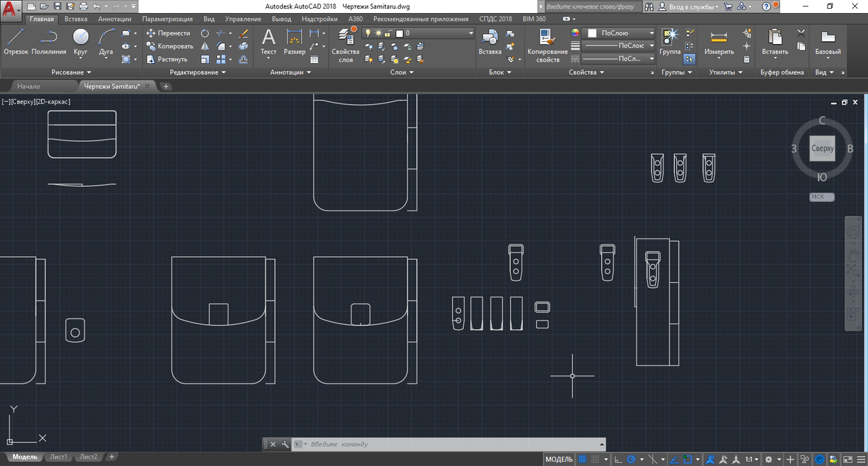Select the Круг circle tool
Screen dimensions: 868x466
80,42
